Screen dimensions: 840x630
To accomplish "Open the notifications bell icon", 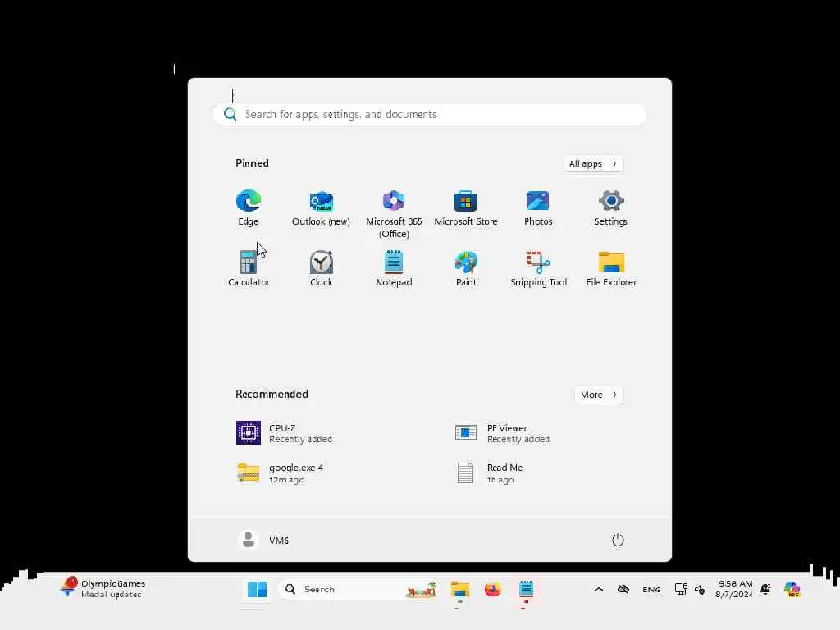I will click(765, 589).
